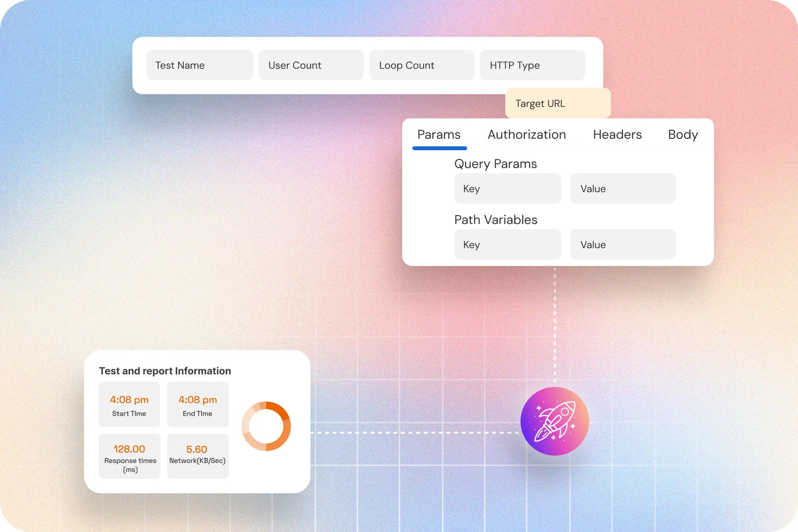Viewport: 798px width, 532px height.
Task: Open the HTTP Type dropdown
Action: coord(532,65)
